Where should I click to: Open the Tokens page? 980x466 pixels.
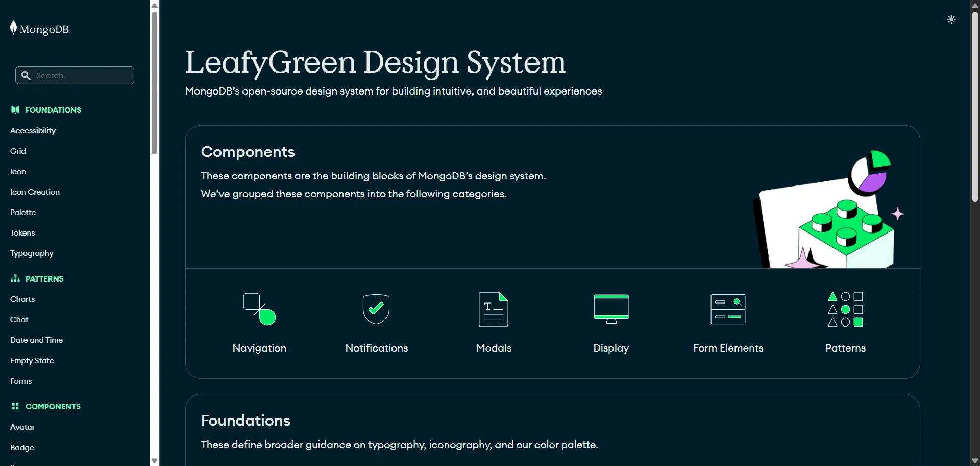coord(22,233)
